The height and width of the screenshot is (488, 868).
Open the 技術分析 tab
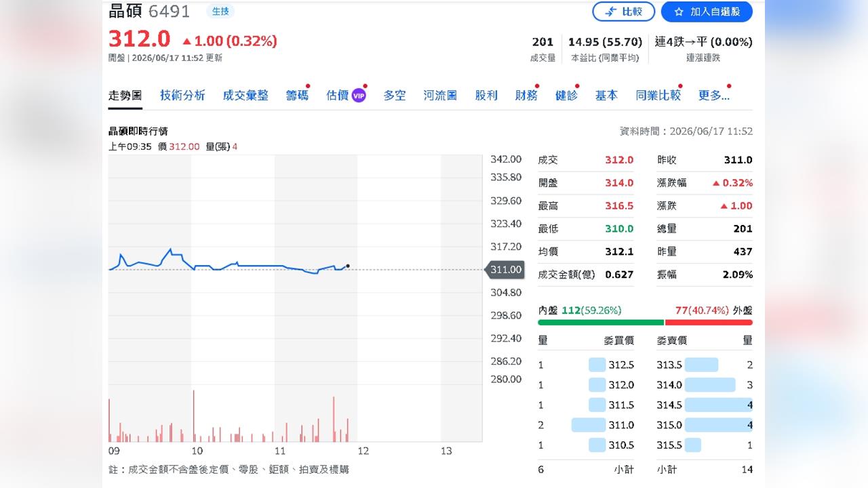pos(182,96)
